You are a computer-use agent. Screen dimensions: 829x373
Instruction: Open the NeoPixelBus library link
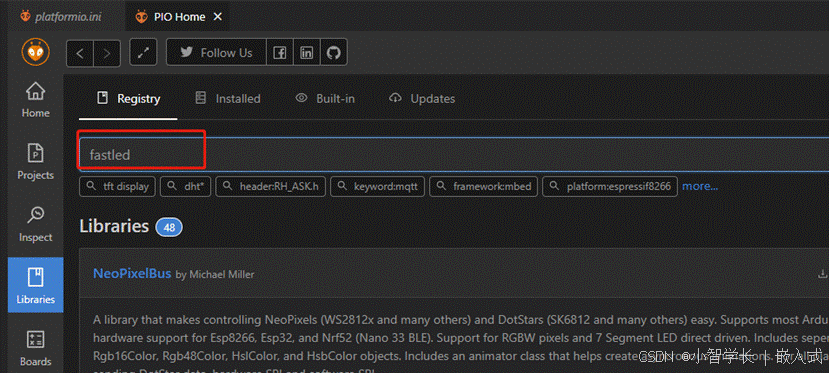(132, 274)
